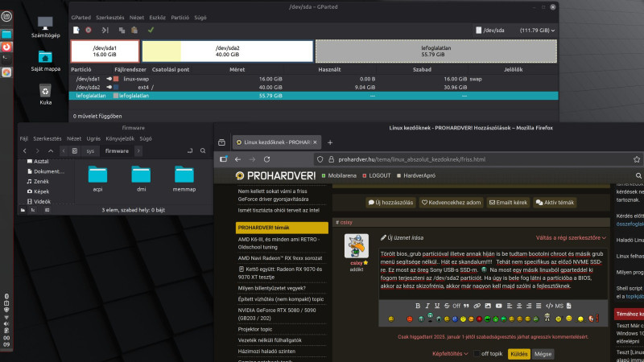Click the search icon in file manager
The width and height of the screenshot is (644, 362).
[x=203, y=151]
